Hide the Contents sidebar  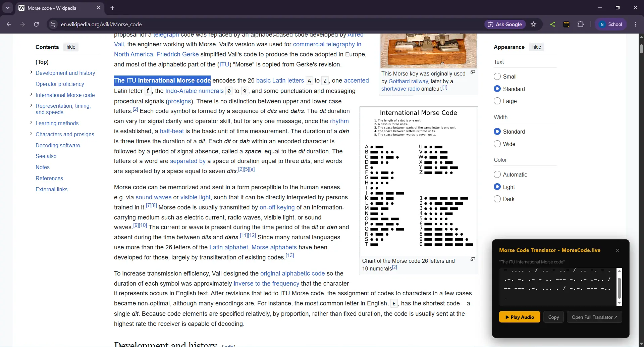tap(71, 47)
